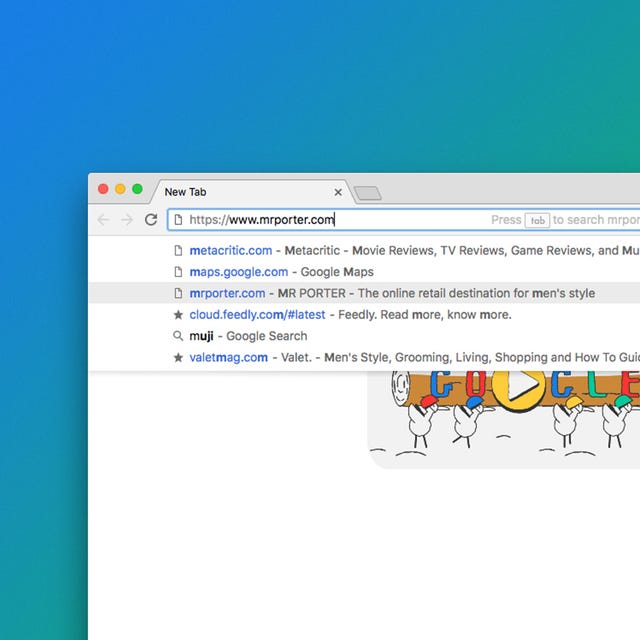Click the page icon in the address bar
640x640 pixels.
(178, 220)
